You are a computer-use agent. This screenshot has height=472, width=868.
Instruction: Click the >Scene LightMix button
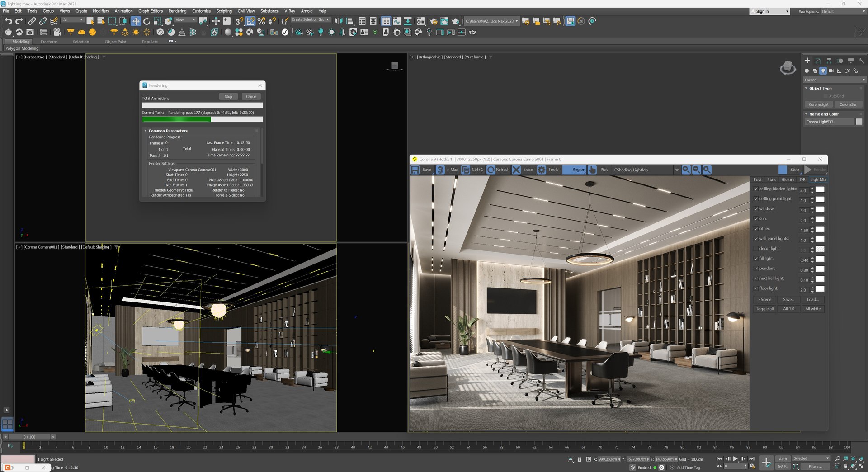tap(764, 300)
